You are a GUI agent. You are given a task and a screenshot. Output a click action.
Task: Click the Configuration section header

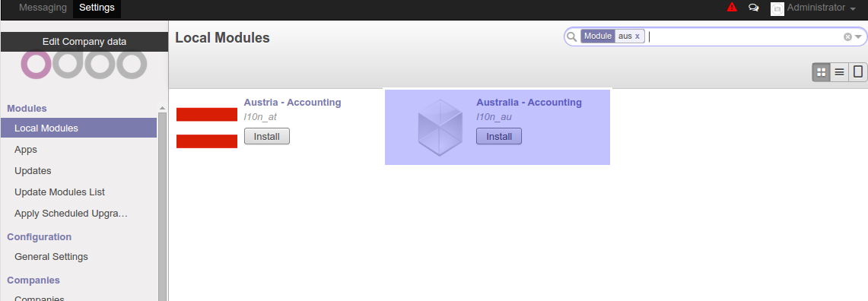(x=39, y=237)
